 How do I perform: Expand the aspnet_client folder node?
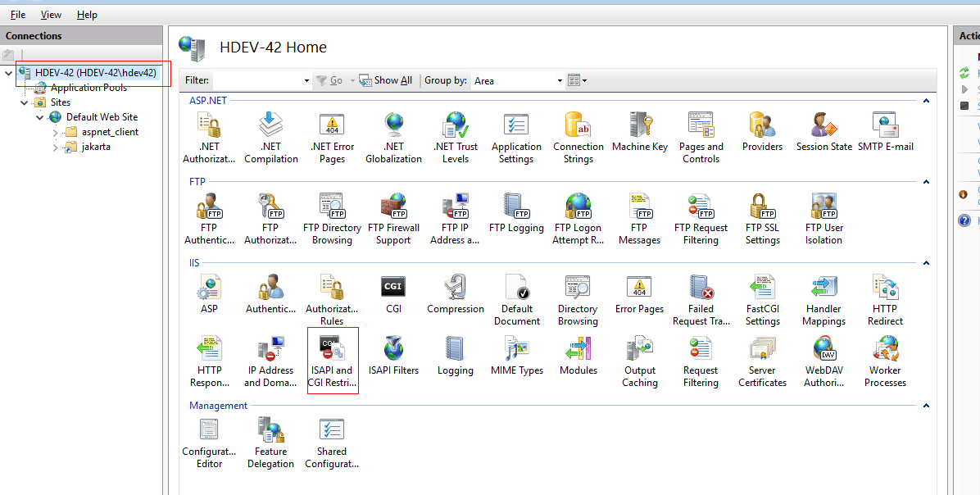pyautogui.click(x=56, y=133)
